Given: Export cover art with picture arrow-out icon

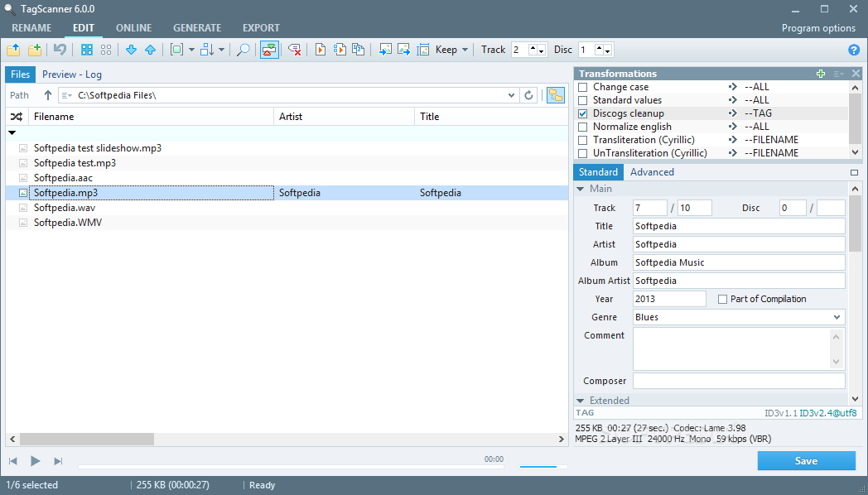Looking at the screenshot, I should pyautogui.click(x=404, y=50).
